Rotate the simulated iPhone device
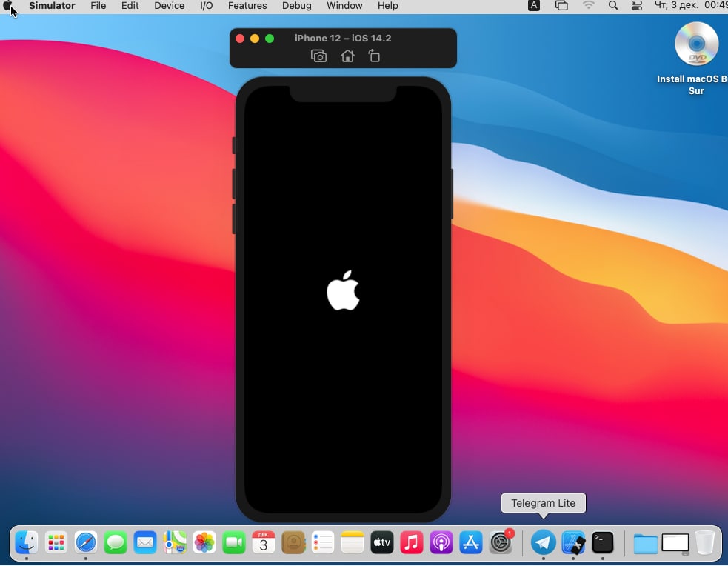This screenshot has height=566, width=728. [x=374, y=56]
